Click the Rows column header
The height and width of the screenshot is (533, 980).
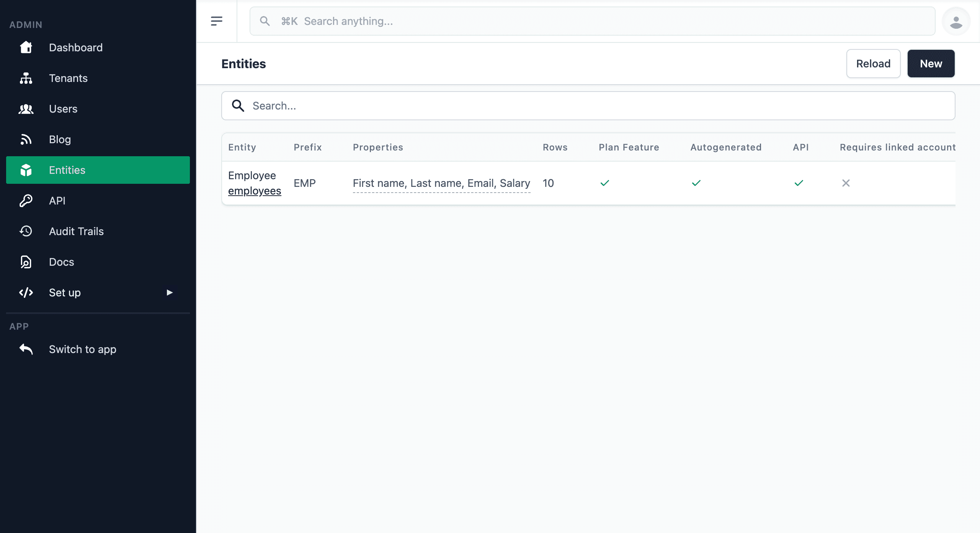click(555, 147)
